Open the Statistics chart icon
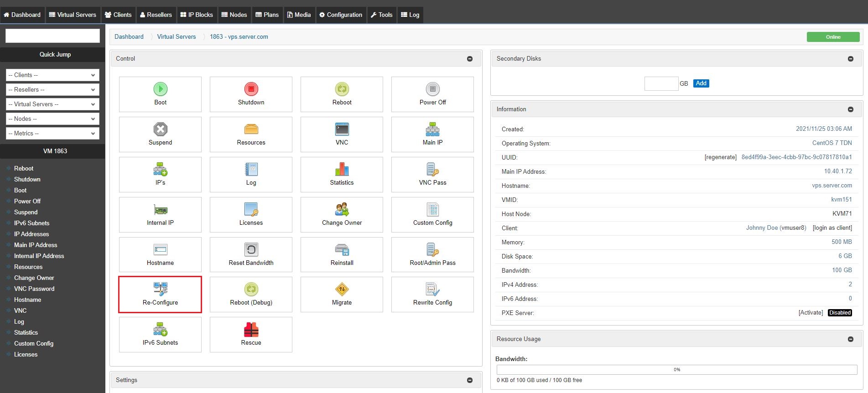 coord(342,169)
